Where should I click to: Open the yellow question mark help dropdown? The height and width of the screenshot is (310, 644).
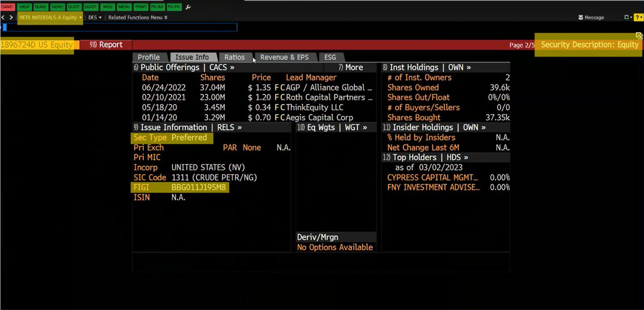[x=639, y=17]
